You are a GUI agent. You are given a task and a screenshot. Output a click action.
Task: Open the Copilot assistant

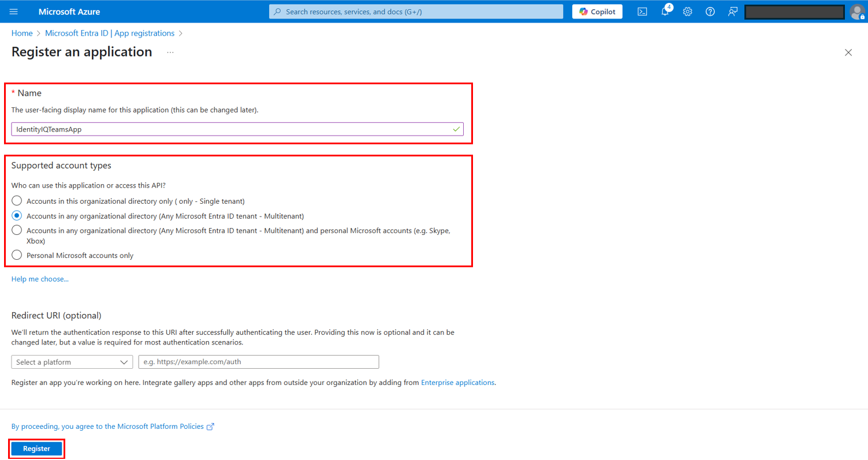click(597, 12)
